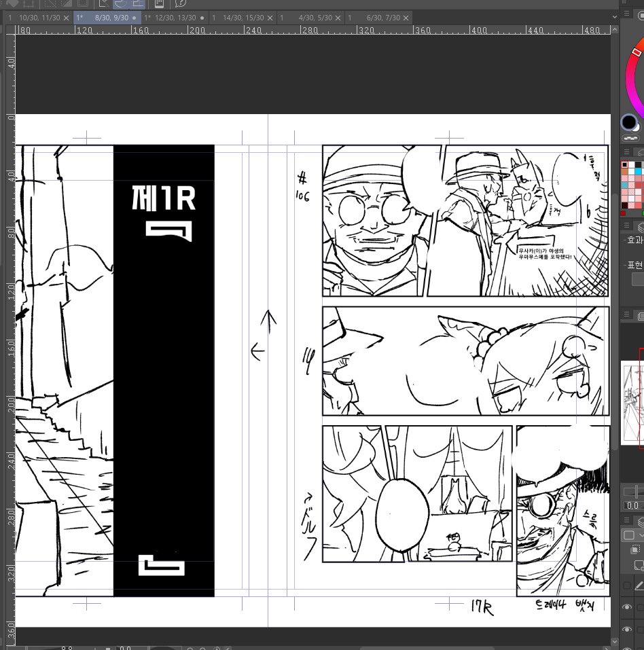Open the expression color dropdown under 표현
Viewport: 644px width, 650px height.
tap(638, 280)
